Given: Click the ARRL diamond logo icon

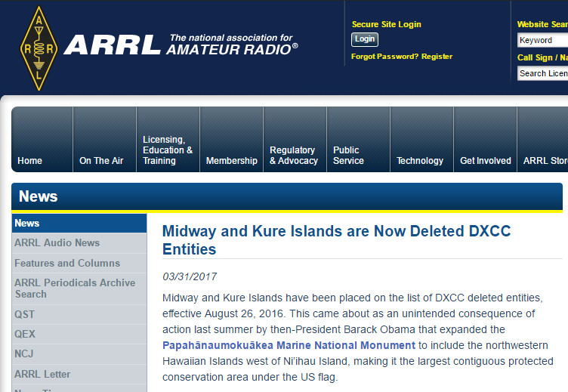Looking at the screenshot, I should pos(38,48).
